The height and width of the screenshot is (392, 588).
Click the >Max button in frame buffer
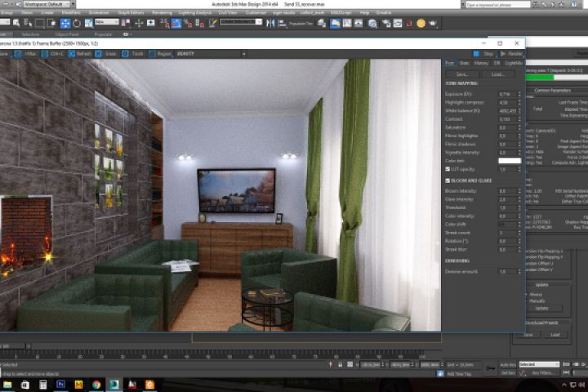click(x=25, y=54)
